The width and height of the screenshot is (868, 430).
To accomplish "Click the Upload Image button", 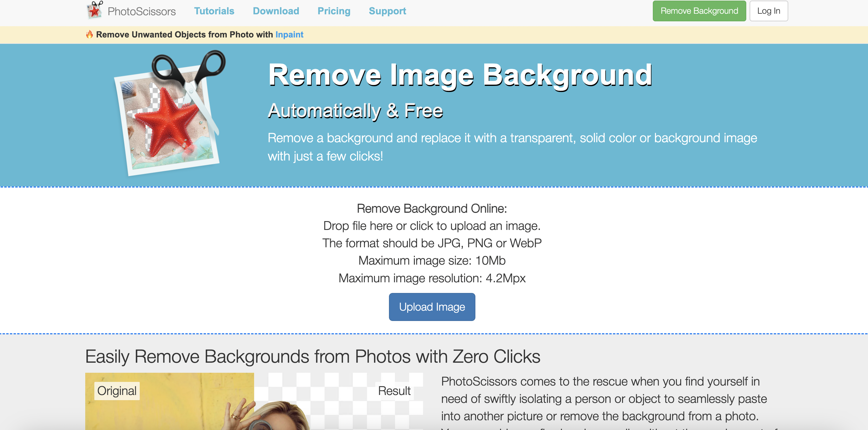I will pyautogui.click(x=432, y=306).
